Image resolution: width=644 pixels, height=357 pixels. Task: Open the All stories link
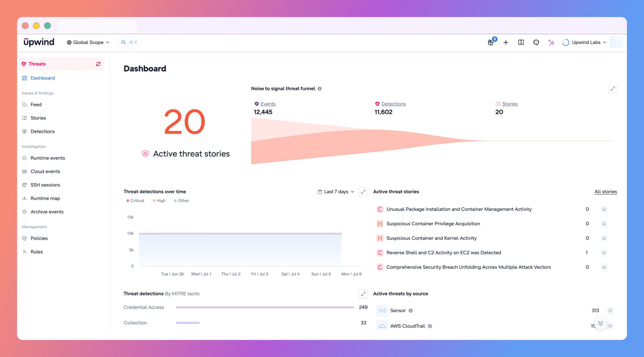click(606, 192)
